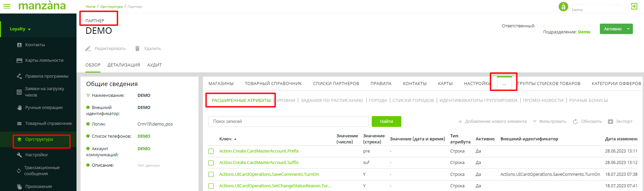Open Action.Create.CardMasterAccount.Prefix link

click(x=259, y=151)
